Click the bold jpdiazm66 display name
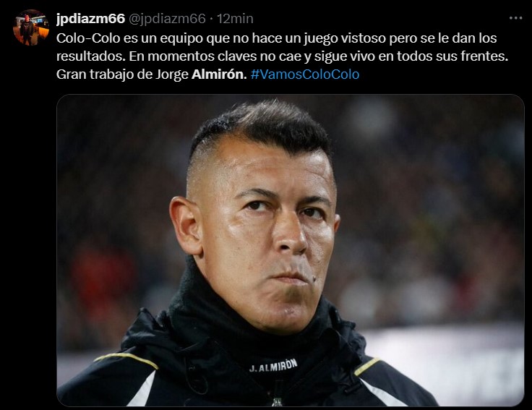The width and height of the screenshot is (532, 410). [90, 18]
